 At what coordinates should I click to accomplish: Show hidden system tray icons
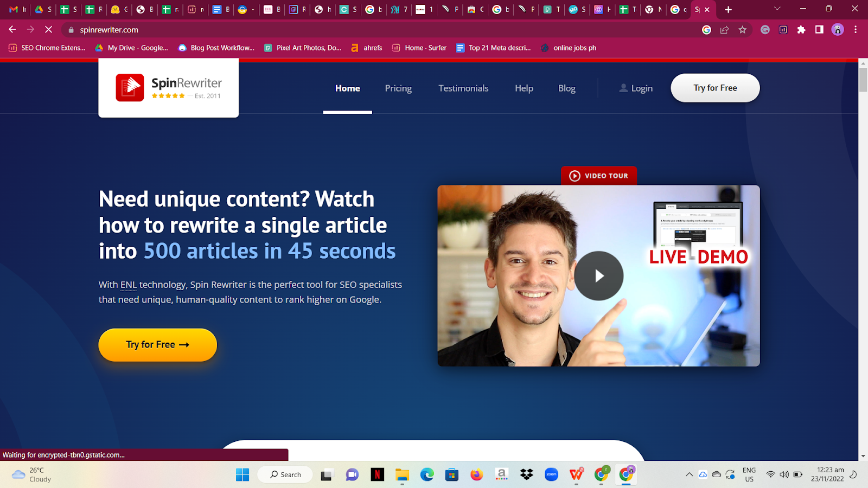pos(689,474)
